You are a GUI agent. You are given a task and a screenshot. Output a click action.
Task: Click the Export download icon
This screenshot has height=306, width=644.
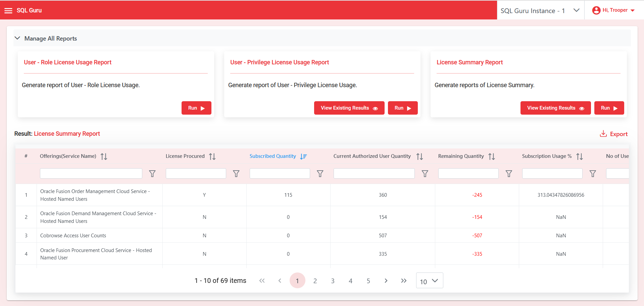point(603,134)
